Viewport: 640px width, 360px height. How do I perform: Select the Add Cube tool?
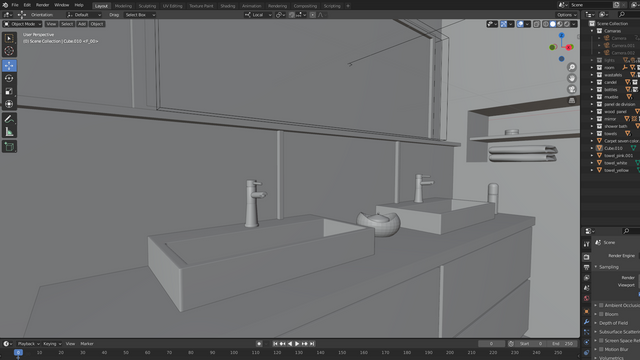click(x=9, y=147)
